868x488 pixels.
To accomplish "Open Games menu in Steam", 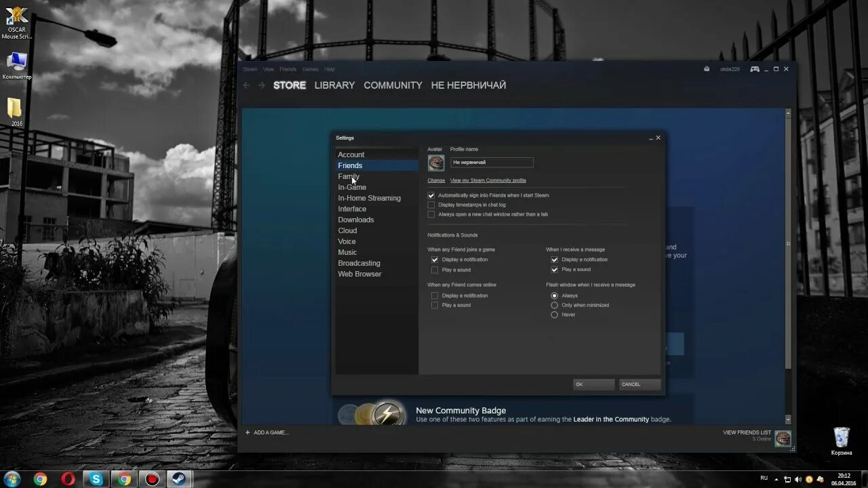I will (311, 69).
